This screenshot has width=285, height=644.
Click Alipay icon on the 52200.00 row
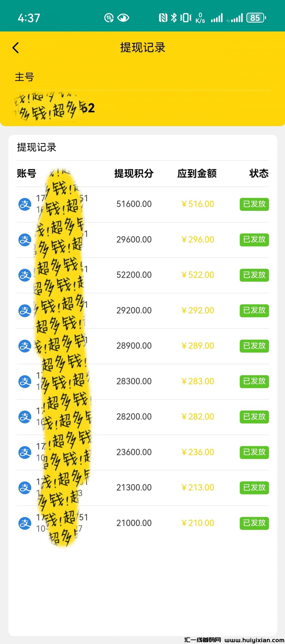click(x=25, y=275)
